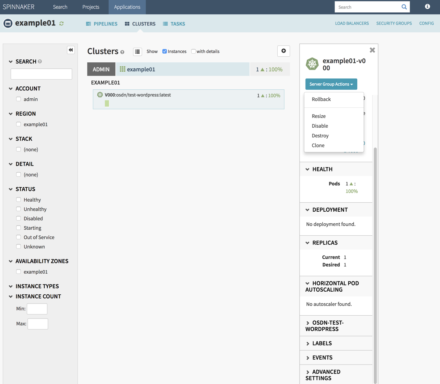Screen dimensions: 440x384
Task: Check the Starting status filter
Action: (x=19, y=228)
